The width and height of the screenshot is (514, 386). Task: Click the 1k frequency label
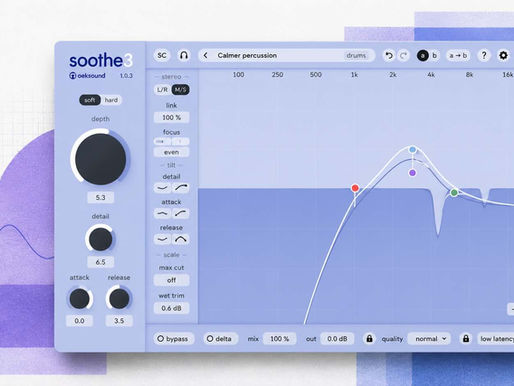[x=354, y=75]
